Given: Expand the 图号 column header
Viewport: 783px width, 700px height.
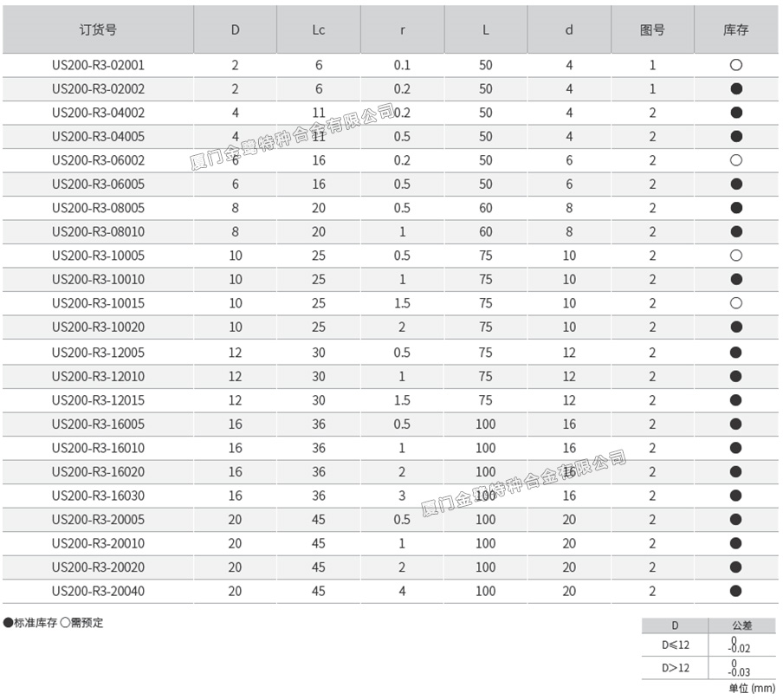Looking at the screenshot, I should point(652,29).
